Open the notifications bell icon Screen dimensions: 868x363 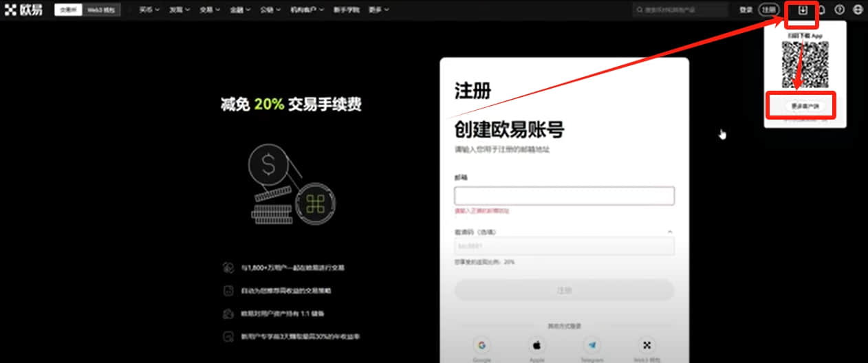tap(821, 10)
